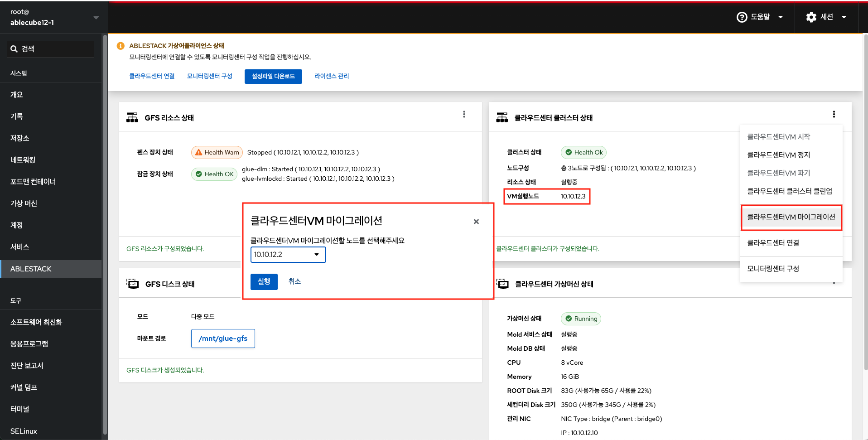868x440 pixels.
Task: Click the help question mark icon
Action: click(x=742, y=17)
